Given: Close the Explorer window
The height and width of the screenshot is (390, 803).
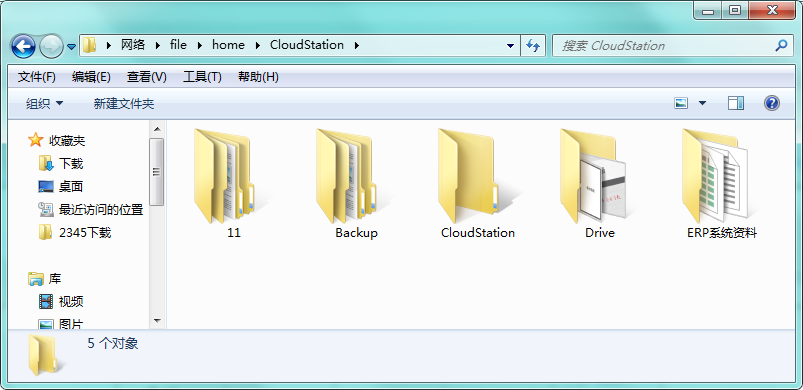Looking at the screenshot, I should click(x=771, y=11).
